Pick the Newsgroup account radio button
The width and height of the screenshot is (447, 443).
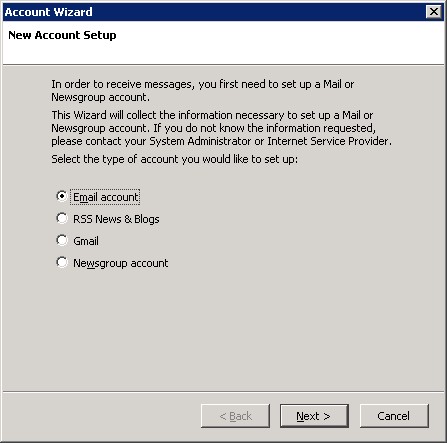click(62, 262)
